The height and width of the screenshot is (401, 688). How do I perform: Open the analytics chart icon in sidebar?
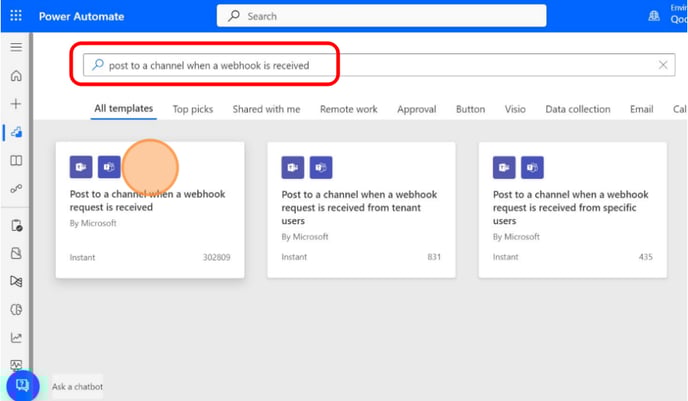point(16,337)
